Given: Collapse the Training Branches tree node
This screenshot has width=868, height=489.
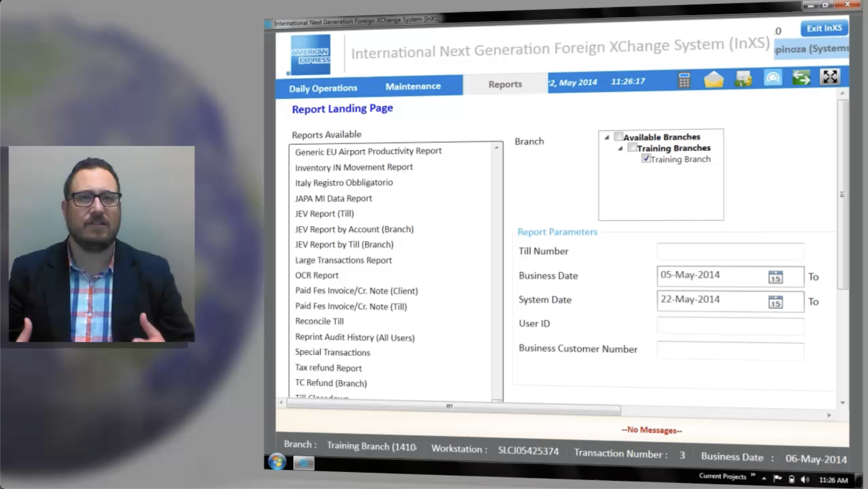Looking at the screenshot, I should (x=620, y=149).
